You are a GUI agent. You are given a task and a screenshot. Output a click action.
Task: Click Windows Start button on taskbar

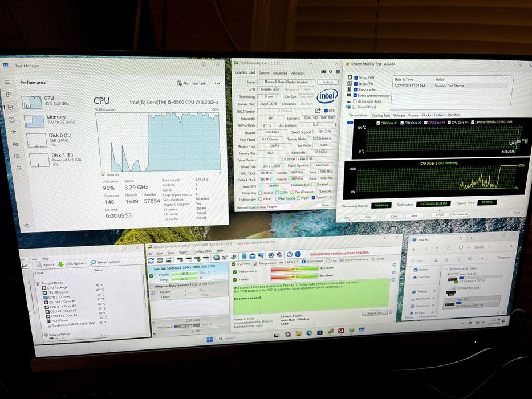pos(209,339)
